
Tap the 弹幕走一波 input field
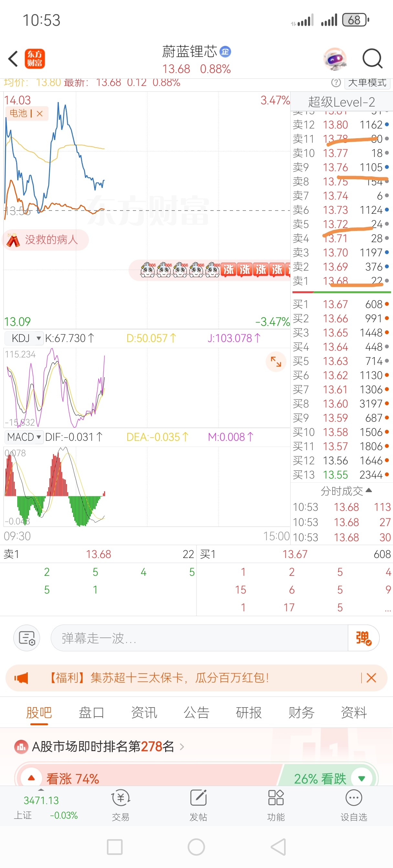199,638
